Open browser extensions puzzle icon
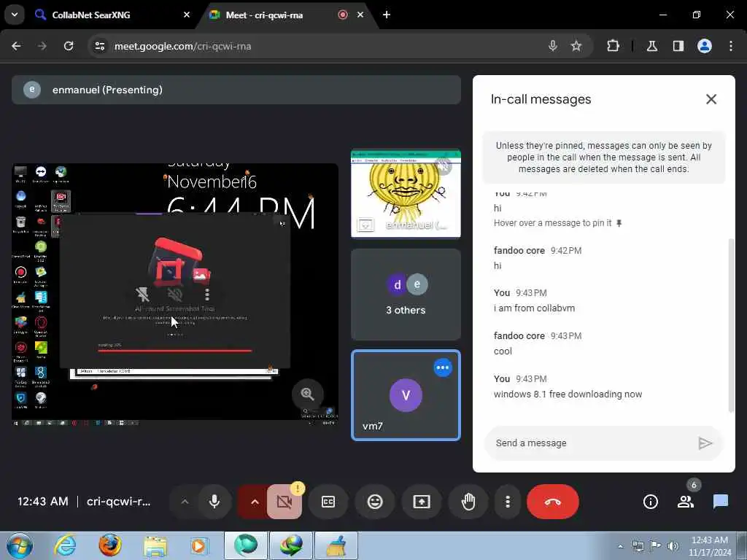Viewport: 747px width, 560px height. [x=613, y=46]
